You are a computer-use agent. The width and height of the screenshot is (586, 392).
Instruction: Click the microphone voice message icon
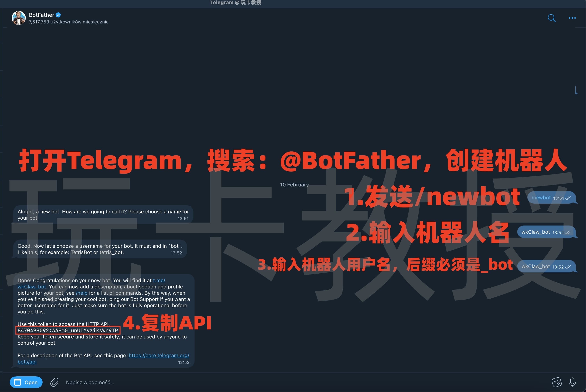(x=572, y=382)
